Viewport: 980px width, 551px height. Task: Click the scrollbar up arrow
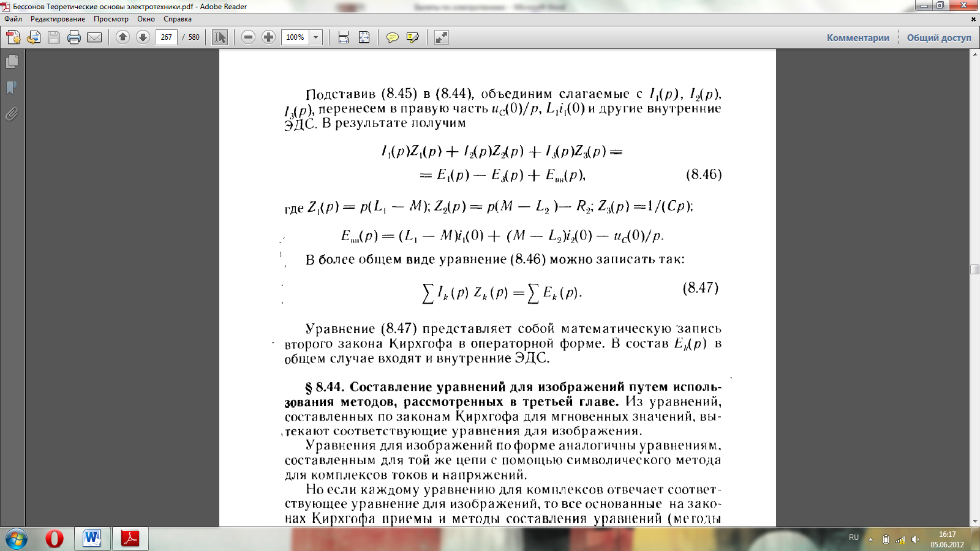[x=975, y=54]
